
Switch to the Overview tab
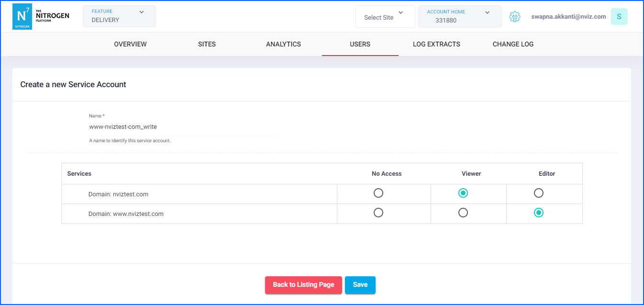pyautogui.click(x=130, y=44)
